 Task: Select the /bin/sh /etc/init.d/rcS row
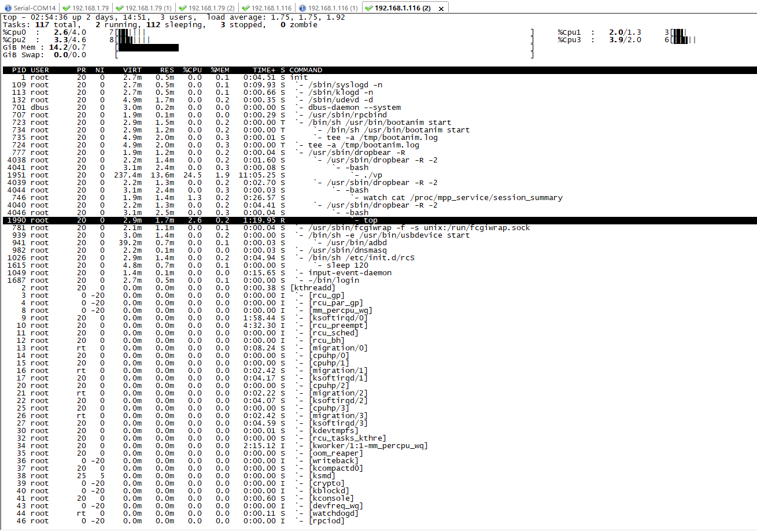(378, 258)
